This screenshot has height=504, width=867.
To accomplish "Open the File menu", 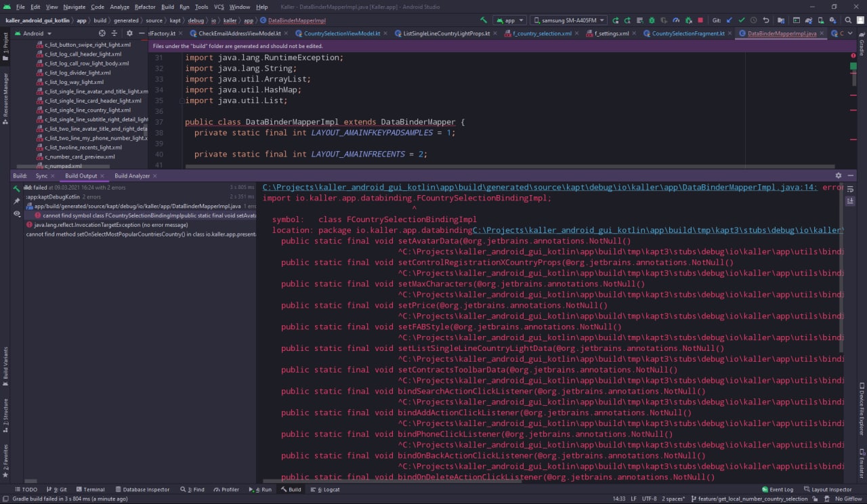I will click(20, 7).
